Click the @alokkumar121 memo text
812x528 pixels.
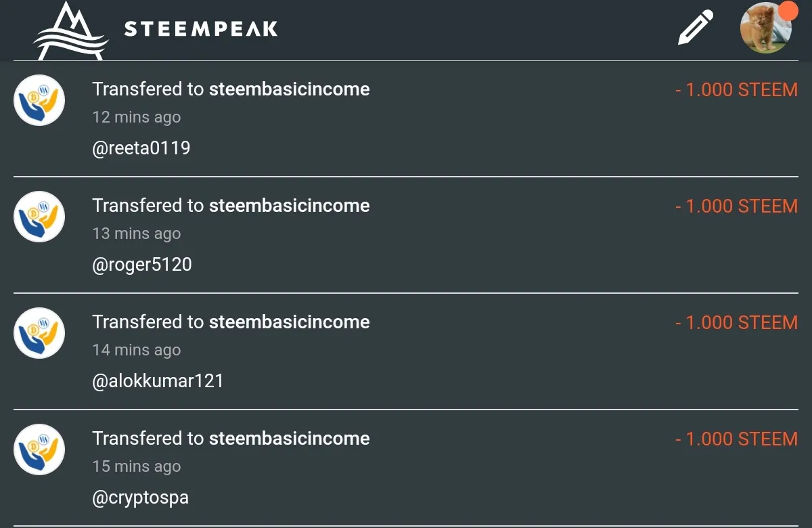point(158,381)
